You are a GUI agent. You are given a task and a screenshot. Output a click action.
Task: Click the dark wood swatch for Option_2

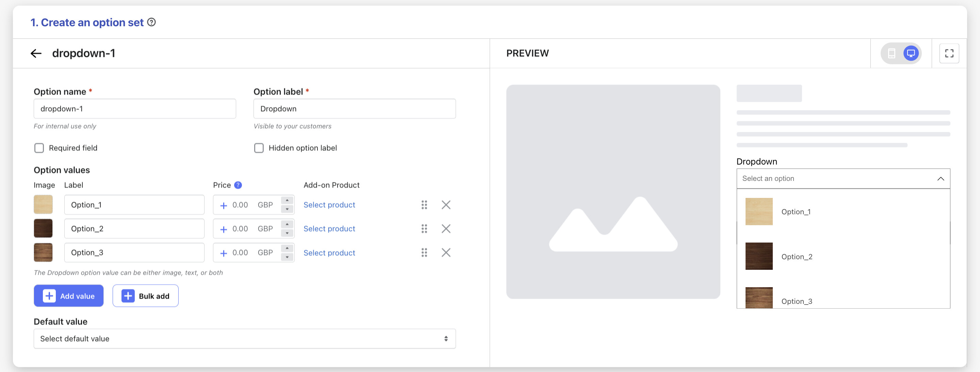(43, 229)
